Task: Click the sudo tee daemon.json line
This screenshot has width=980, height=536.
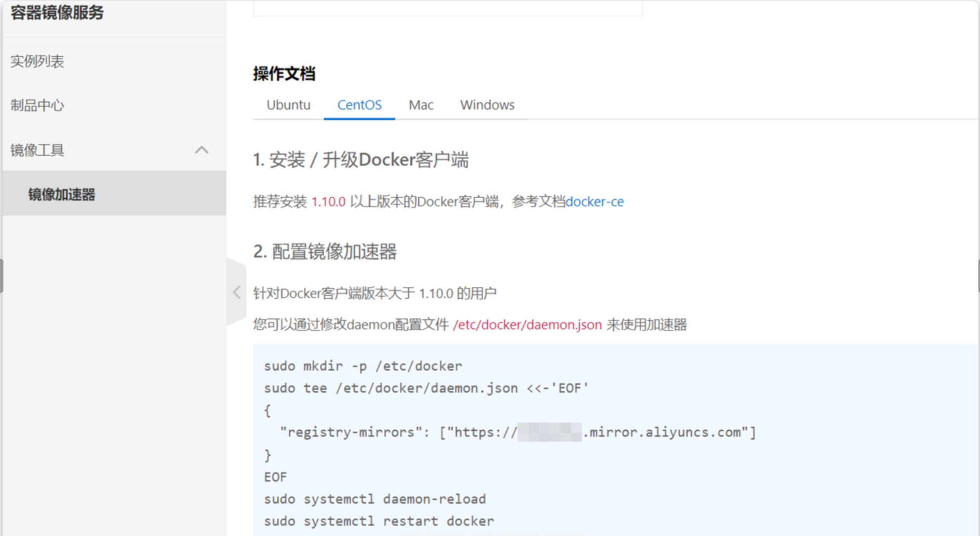Action: click(426, 388)
